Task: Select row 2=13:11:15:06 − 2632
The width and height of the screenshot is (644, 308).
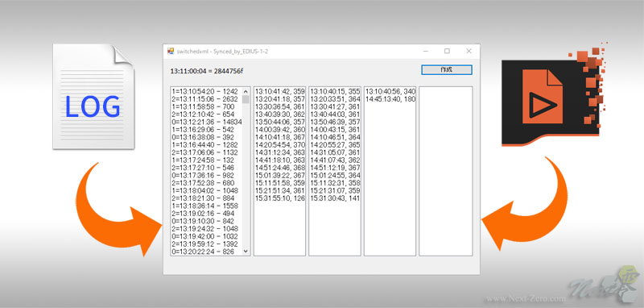Action: point(205,98)
